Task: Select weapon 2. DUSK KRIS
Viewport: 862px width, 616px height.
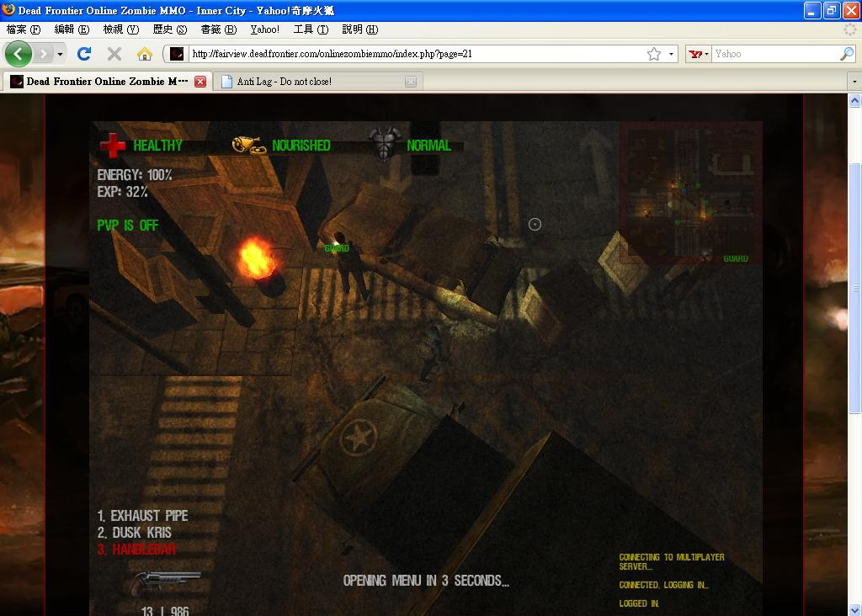Action: tap(134, 533)
